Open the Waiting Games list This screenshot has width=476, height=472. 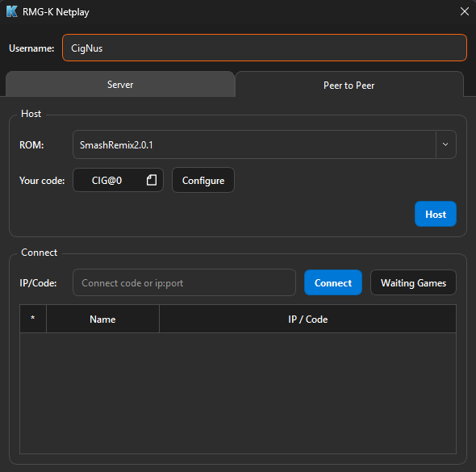(413, 282)
